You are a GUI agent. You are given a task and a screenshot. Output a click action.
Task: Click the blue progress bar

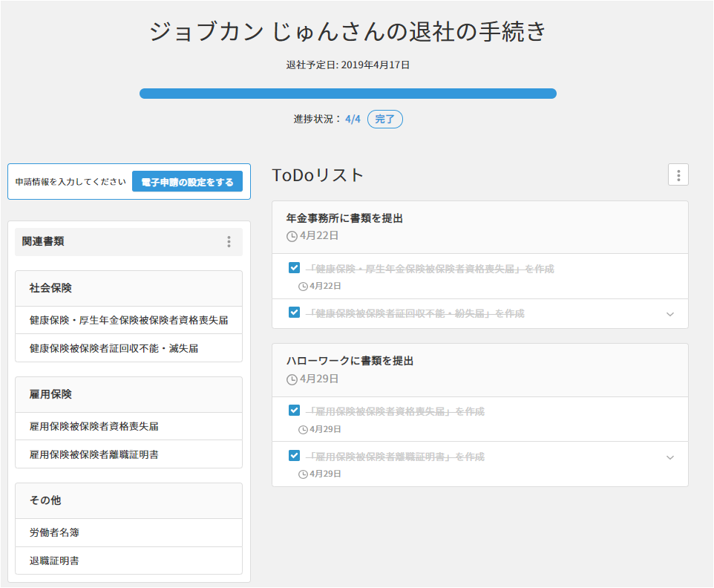348,94
